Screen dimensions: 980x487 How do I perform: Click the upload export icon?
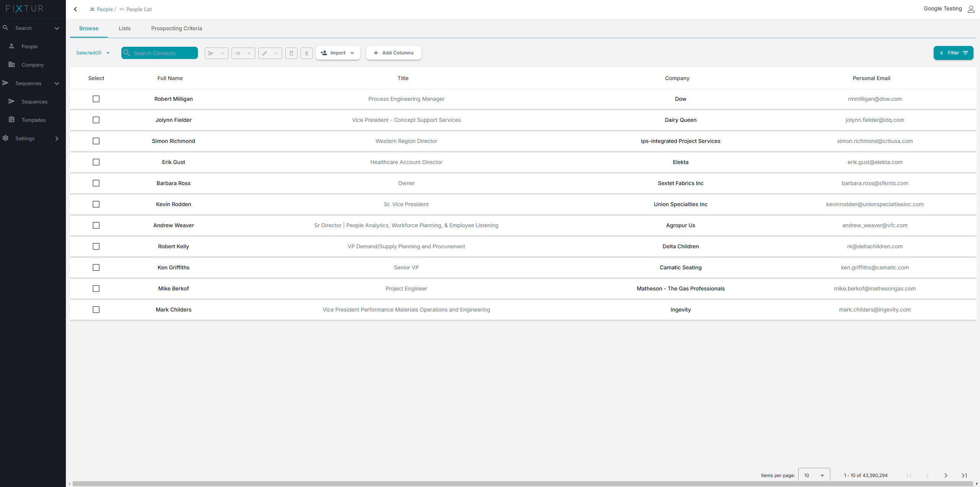(x=307, y=53)
